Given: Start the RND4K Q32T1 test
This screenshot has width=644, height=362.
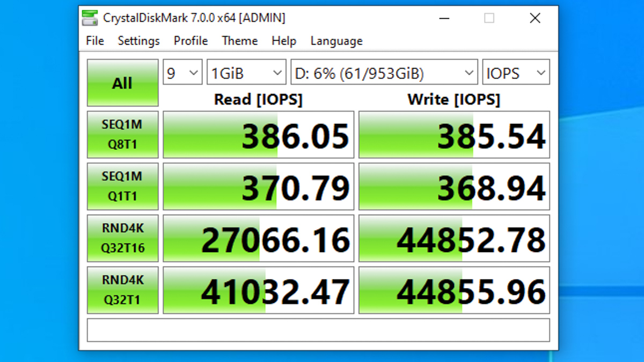Looking at the screenshot, I should pos(122,290).
